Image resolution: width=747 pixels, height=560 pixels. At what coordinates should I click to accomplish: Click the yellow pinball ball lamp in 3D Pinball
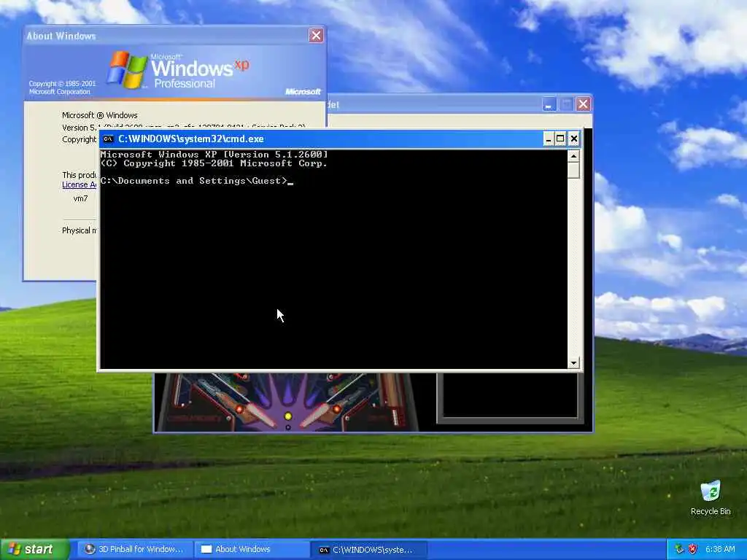[287, 416]
